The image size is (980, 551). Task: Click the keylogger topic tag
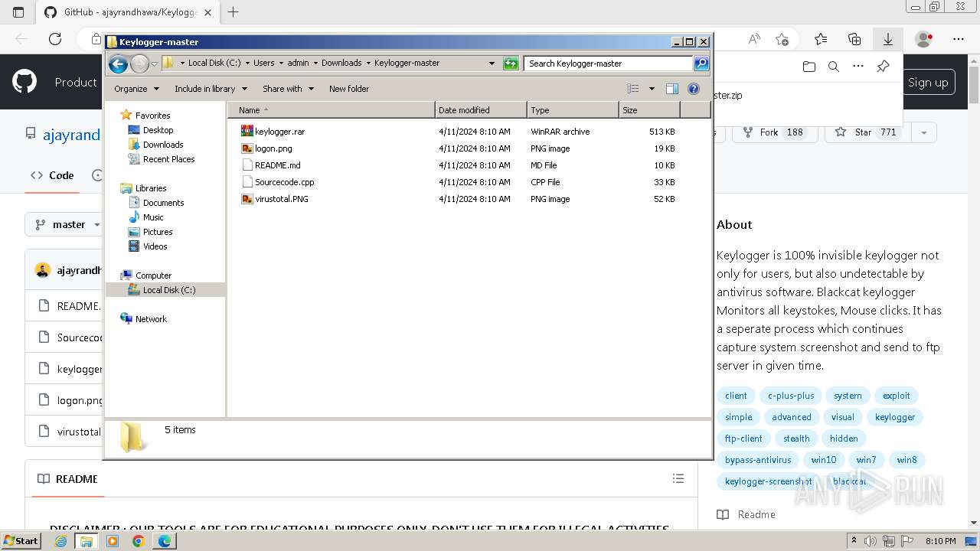pyautogui.click(x=895, y=417)
